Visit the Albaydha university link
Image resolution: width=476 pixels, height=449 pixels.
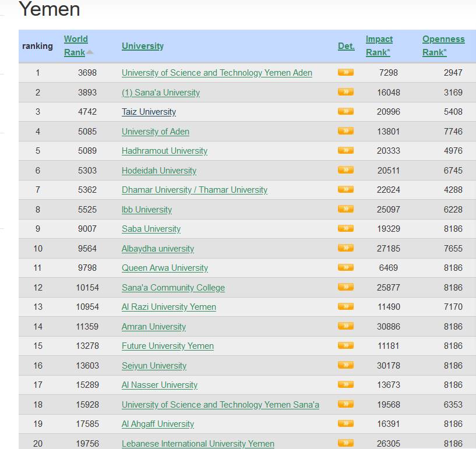click(x=158, y=249)
